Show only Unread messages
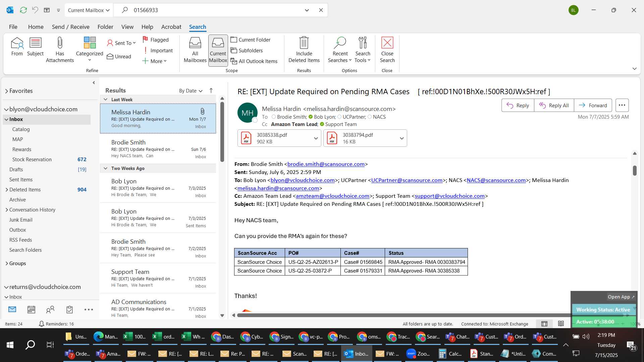This screenshot has height=362, width=644. tap(119, 56)
